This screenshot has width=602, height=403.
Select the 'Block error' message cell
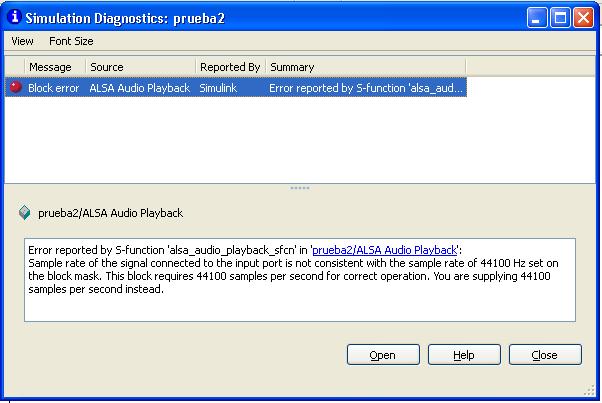(53, 88)
